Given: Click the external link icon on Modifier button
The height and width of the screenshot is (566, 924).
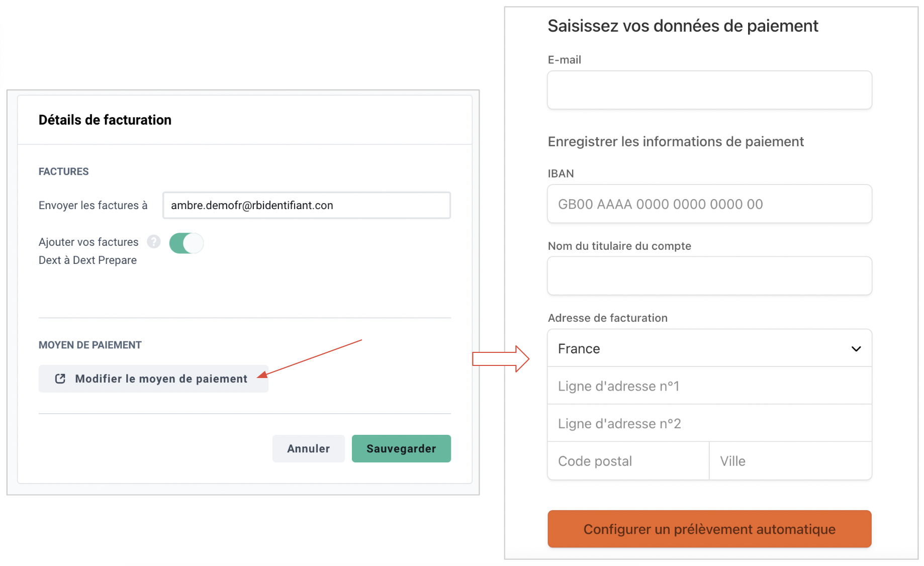Looking at the screenshot, I should (60, 379).
